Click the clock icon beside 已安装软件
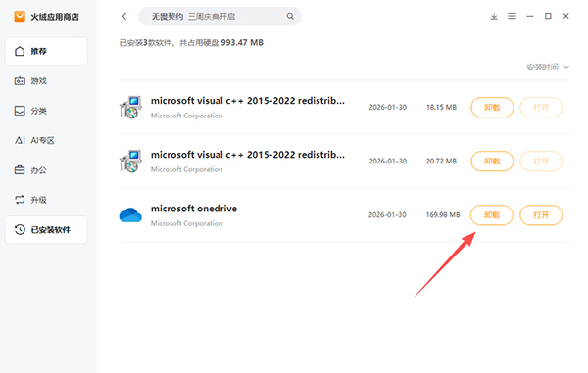This screenshot has width=588, height=373. (20, 229)
